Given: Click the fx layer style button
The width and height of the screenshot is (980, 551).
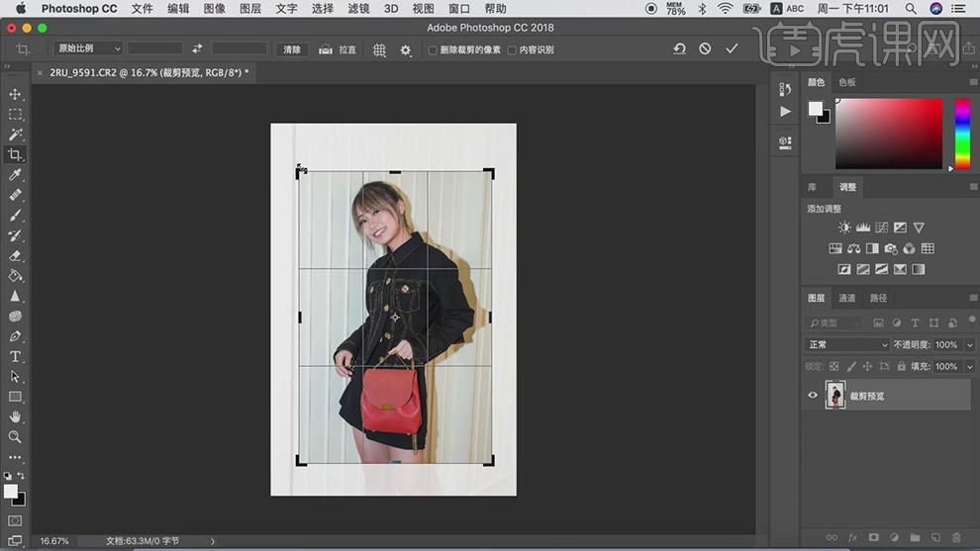Looking at the screenshot, I should click(852, 537).
